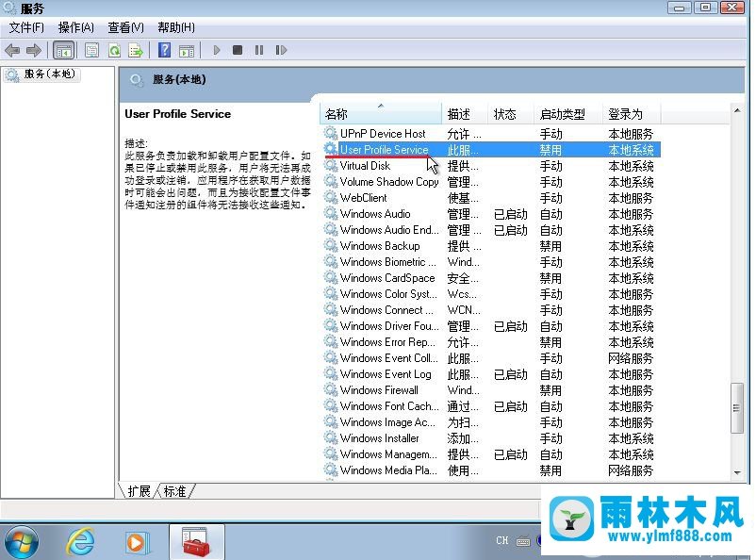
Task: Select the Windows Color Syst... service
Action: coord(388,294)
